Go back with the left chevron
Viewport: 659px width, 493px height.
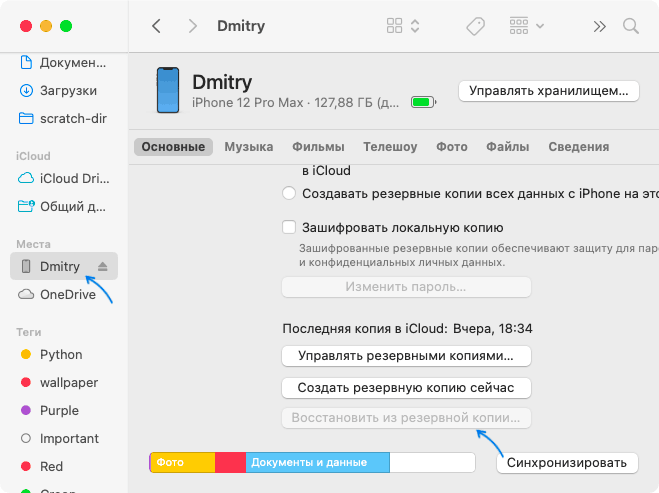(x=156, y=26)
